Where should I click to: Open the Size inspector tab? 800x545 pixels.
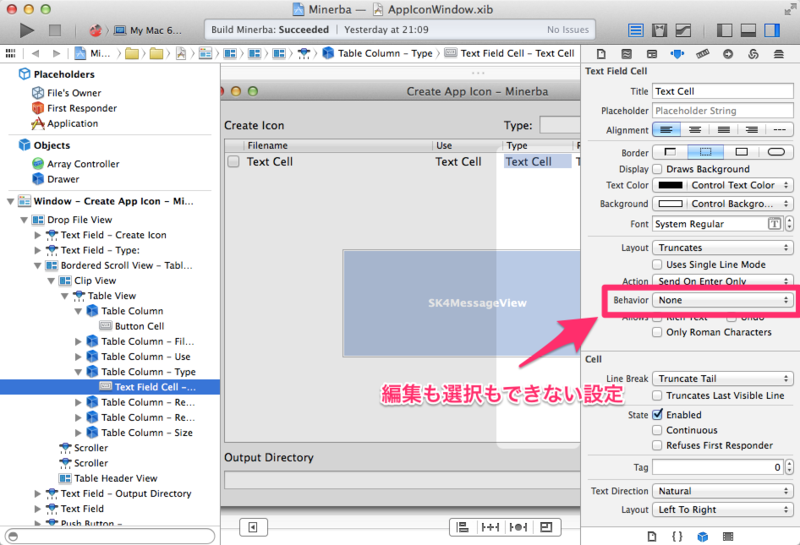click(x=703, y=54)
